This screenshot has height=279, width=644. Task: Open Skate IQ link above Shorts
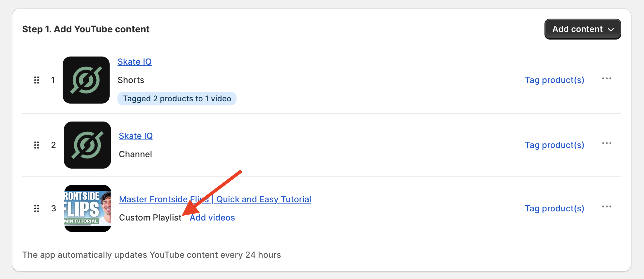tap(134, 62)
